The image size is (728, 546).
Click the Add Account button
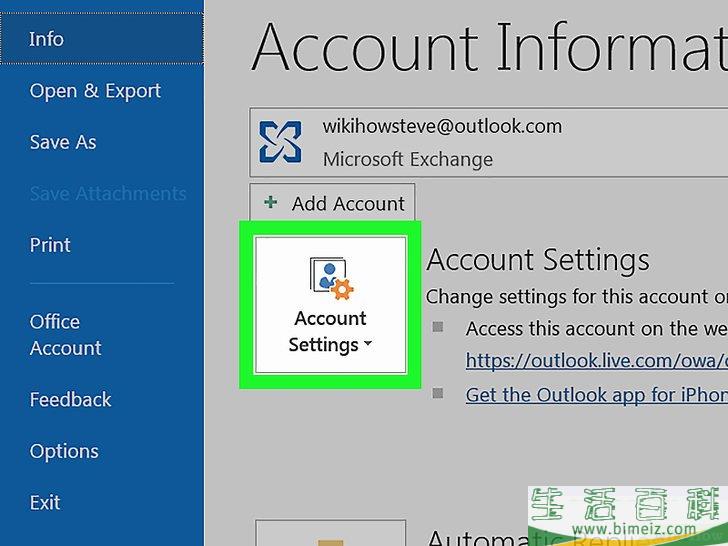(332, 203)
